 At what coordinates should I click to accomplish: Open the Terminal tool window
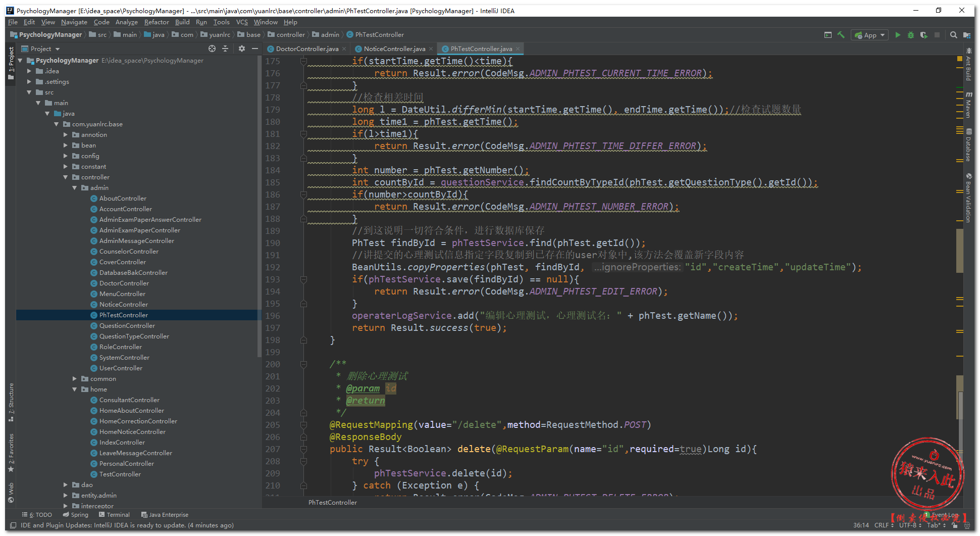(x=115, y=515)
